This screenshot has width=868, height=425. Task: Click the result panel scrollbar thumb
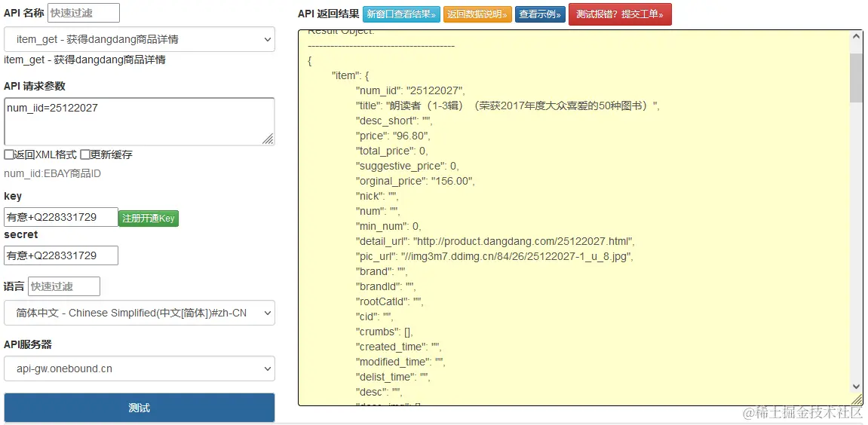coord(856,78)
